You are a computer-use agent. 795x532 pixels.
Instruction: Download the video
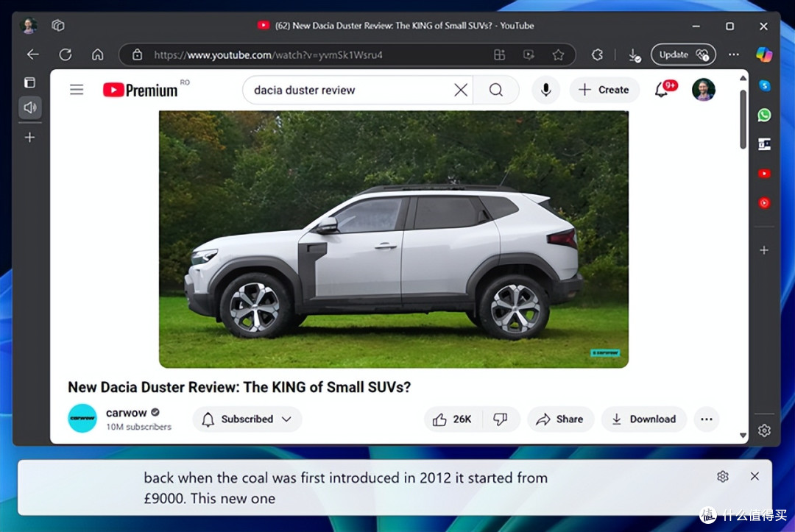click(x=644, y=419)
